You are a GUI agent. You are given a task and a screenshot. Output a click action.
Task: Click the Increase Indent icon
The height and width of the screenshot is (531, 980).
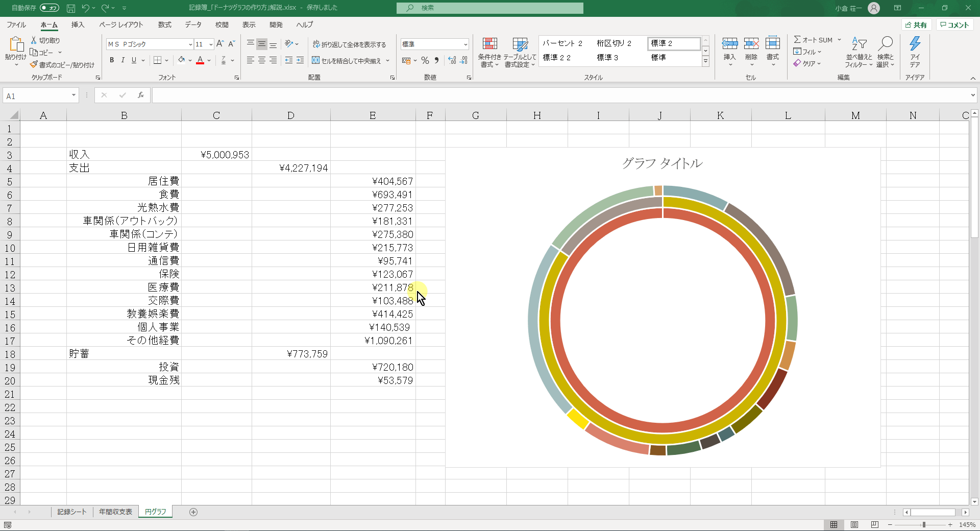click(300, 60)
